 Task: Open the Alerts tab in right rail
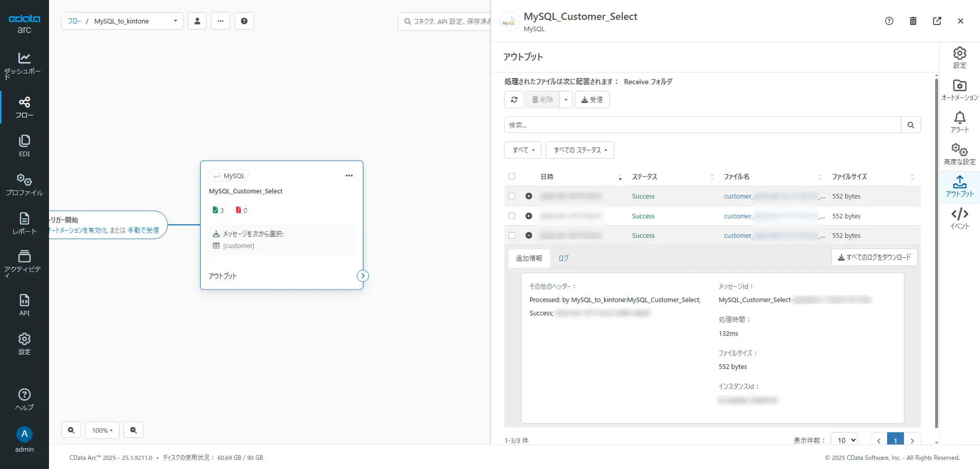(960, 122)
